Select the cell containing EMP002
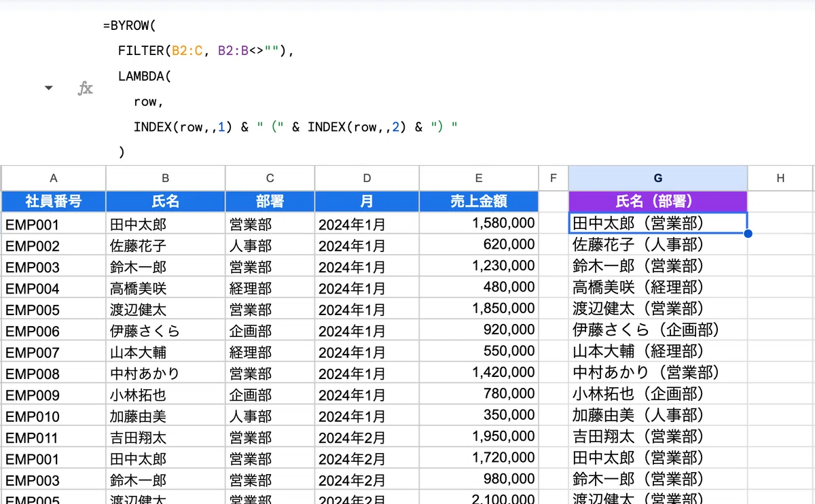Image resolution: width=815 pixels, height=504 pixels. click(54, 245)
